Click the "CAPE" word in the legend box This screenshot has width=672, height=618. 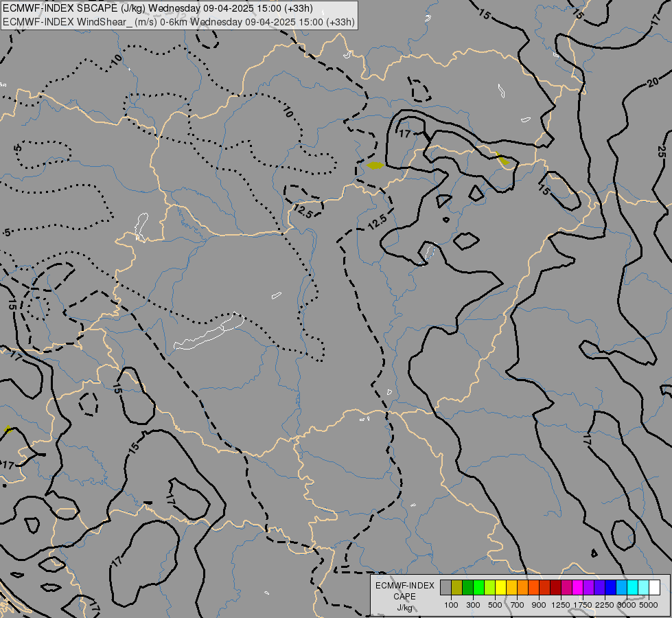(404, 597)
